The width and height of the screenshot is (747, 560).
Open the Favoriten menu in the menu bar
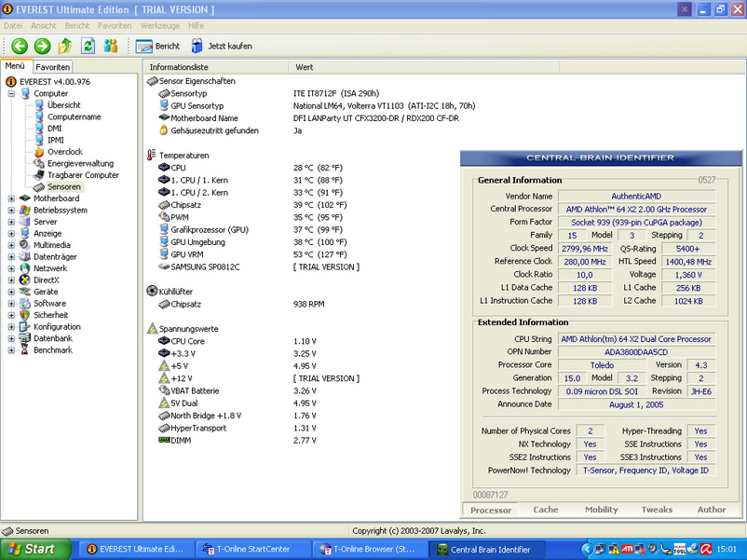coord(115,26)
